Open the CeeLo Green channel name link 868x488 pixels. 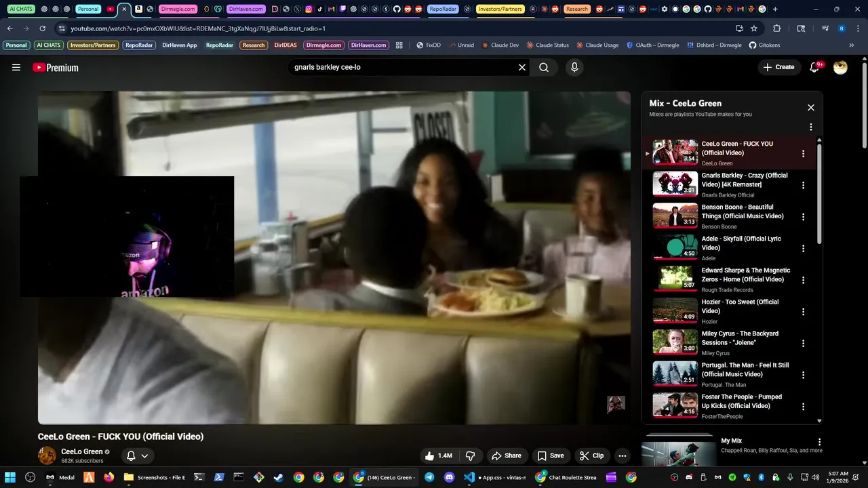pyautogui.click(x=82, y=451)
